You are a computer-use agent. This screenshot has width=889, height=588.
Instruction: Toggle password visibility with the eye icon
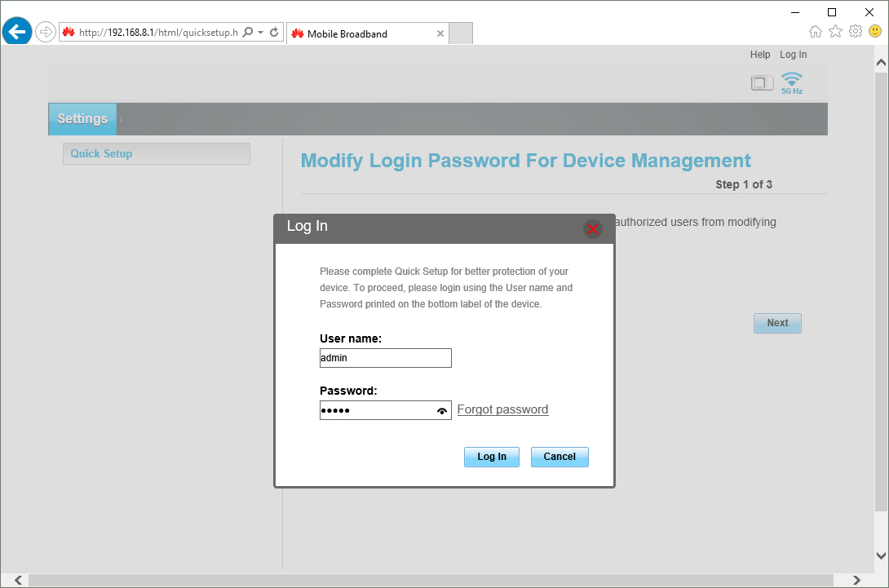click(442, 410)
